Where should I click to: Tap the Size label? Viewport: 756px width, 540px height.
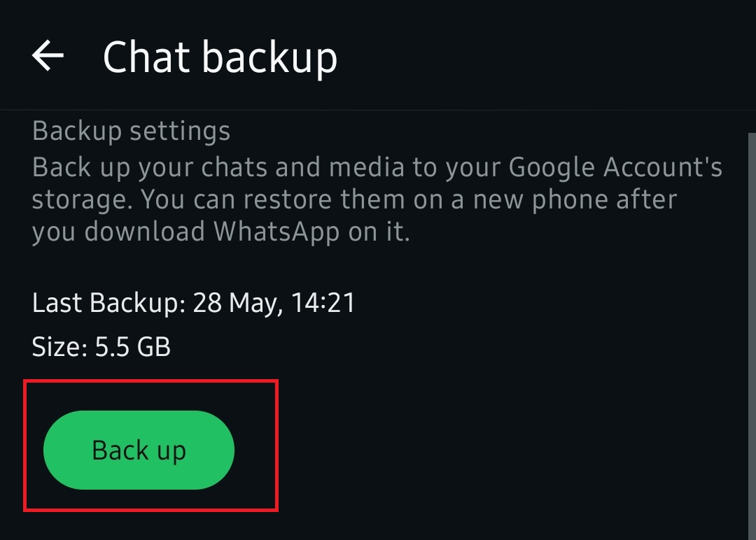pos(59,347)
